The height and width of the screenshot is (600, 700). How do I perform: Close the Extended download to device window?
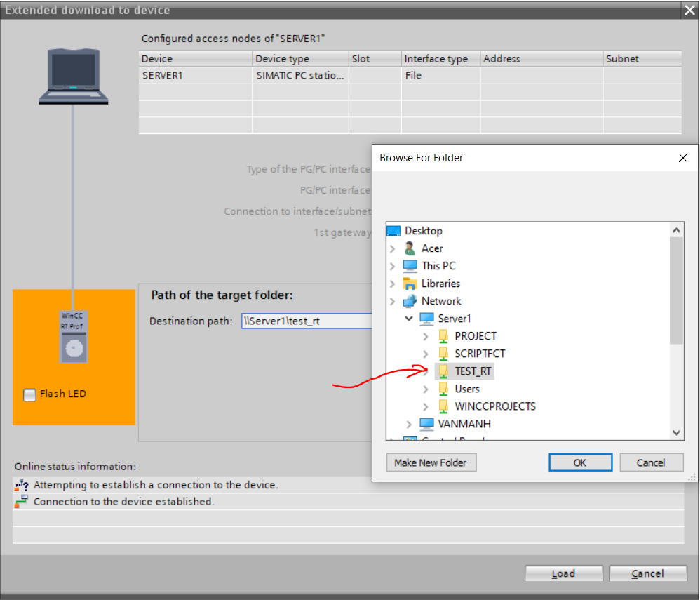pyautogui.click(x=690, y=11)
